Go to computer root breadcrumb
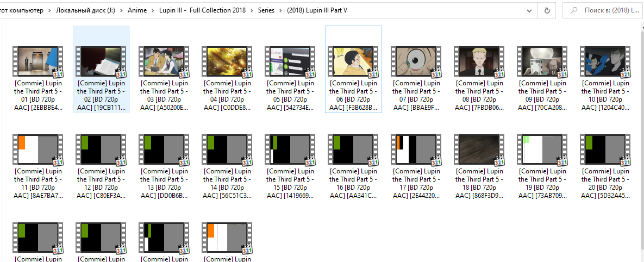The height and width of the screenshot is (262, 644). point(21,11)
